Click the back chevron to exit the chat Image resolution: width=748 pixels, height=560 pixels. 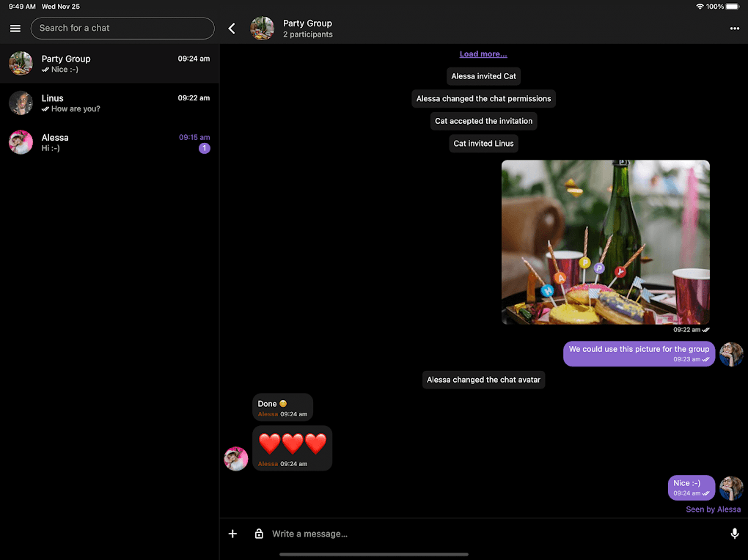(x=232, y=28)
